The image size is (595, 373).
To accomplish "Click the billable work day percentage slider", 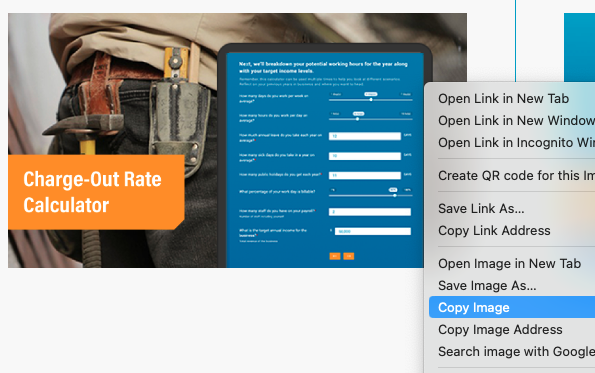I will pos(370,195).
